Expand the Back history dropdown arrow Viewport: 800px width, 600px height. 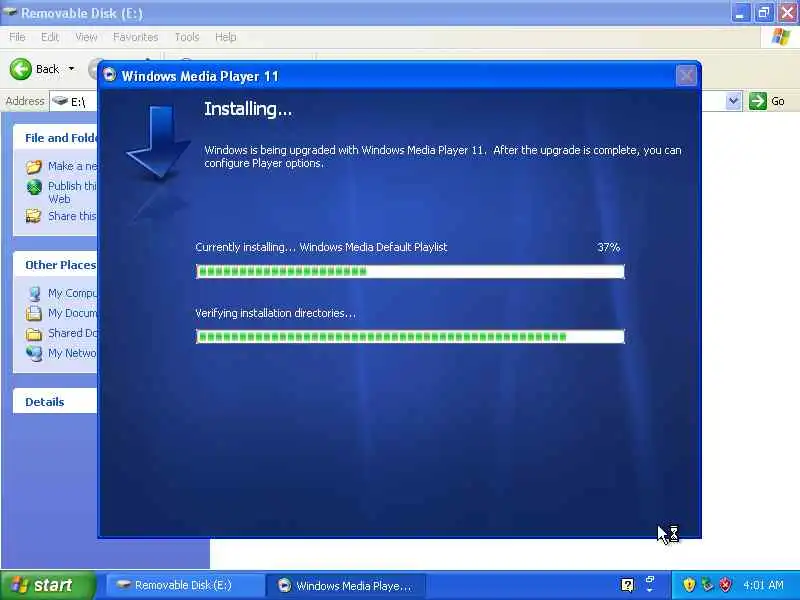click(71, 69)
